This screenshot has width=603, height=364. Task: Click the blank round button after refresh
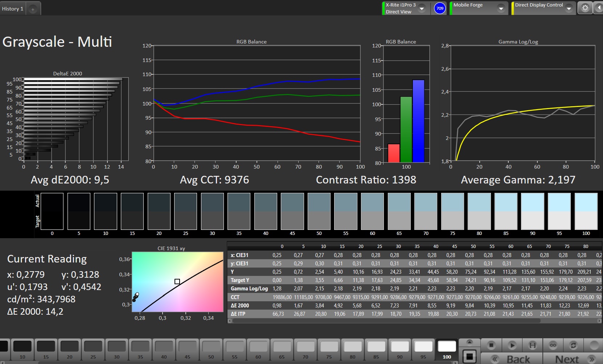point(594,345)
